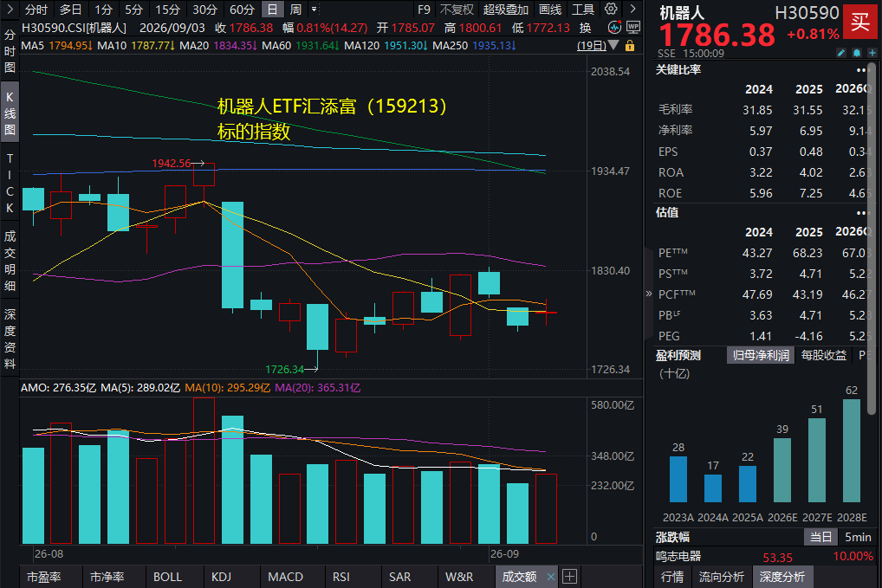This screenshot has width=882, height=588.
Task: Open the K线图 sidebar tab
Action: 10,113
